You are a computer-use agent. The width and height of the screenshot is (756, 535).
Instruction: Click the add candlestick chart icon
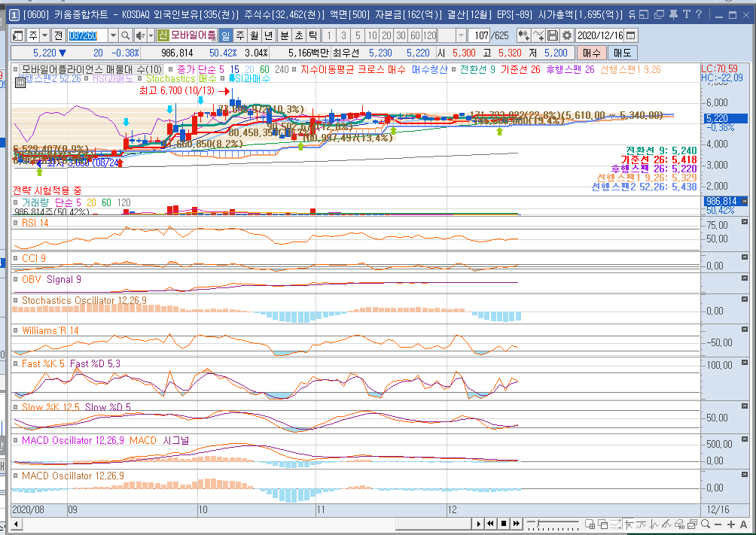(523, 35)
